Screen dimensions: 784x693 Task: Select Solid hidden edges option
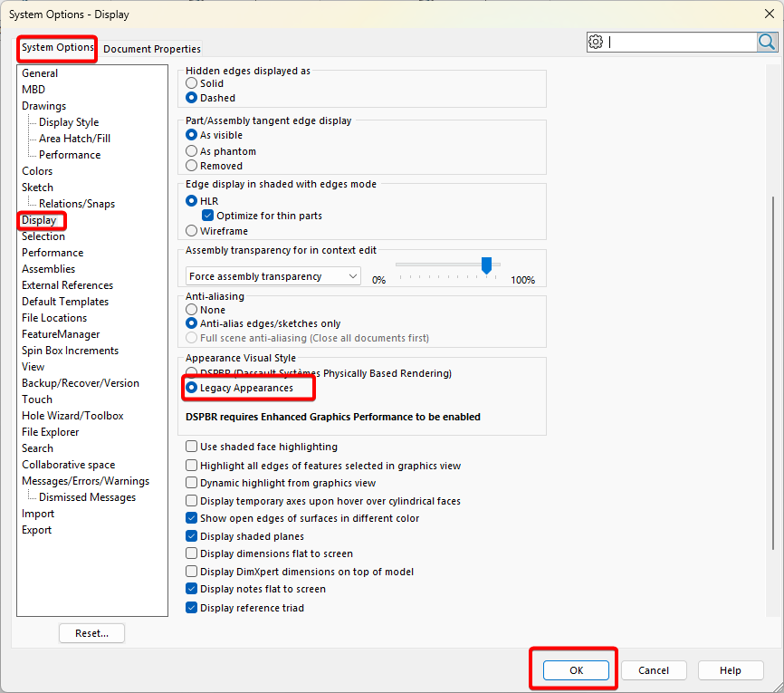point(192,83)
